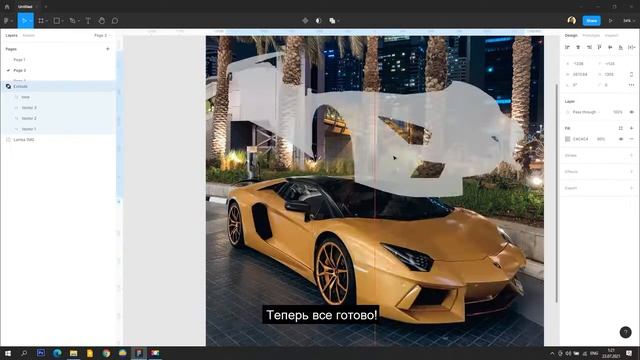Click Align top icon
Viewport: 640px width, 360px height.
click(x=600, y=47)
